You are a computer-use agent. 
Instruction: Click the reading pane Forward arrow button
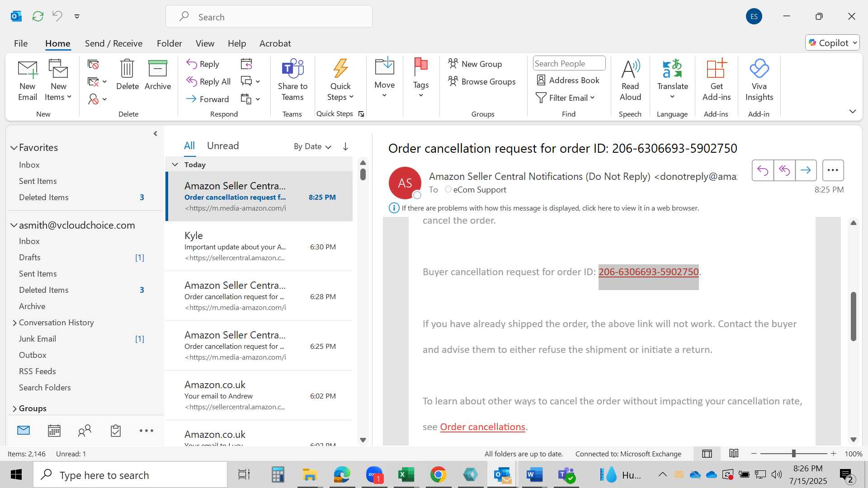pyautogui.click(x=806, y=170)
